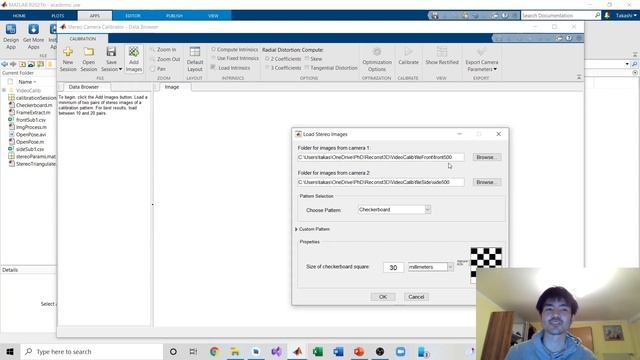This screenshot has width=640, height=360.
Task: Click the Get More Apps icon
Action: 33,29
